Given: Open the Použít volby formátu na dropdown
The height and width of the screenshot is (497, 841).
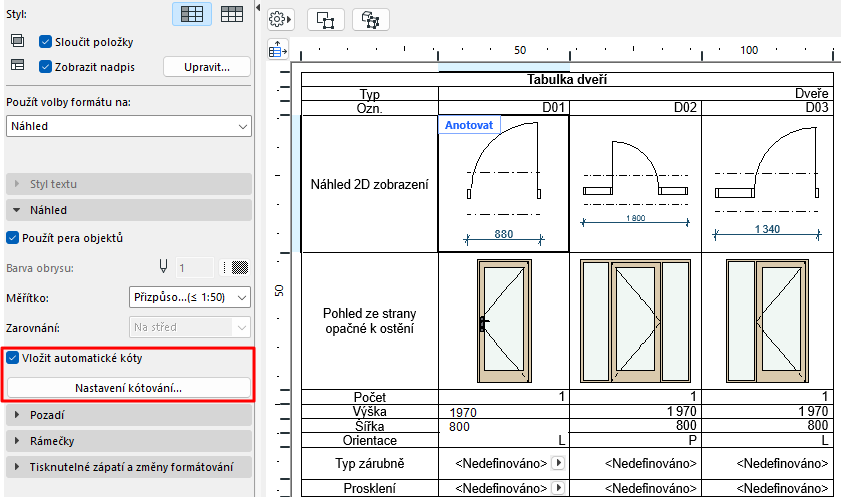Looking at the screenshot, I should coord(128,126).
